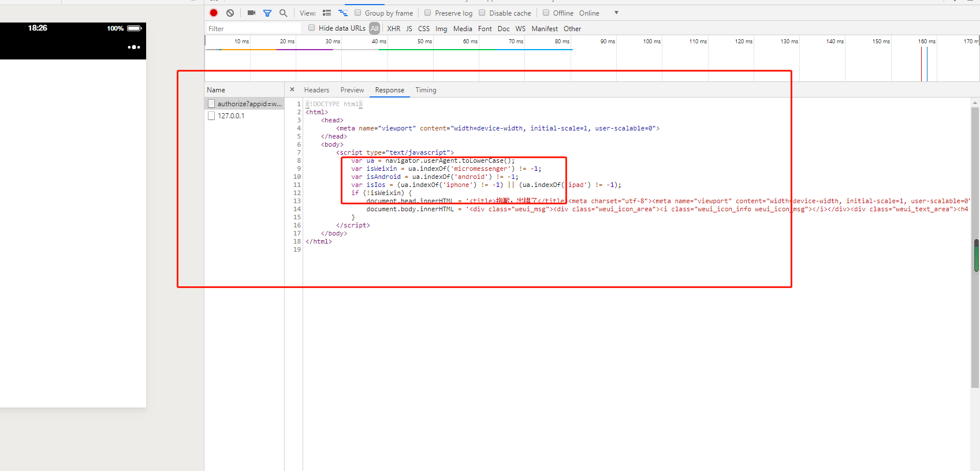
Task: Check Disable cache
Action: pos(482,13)
